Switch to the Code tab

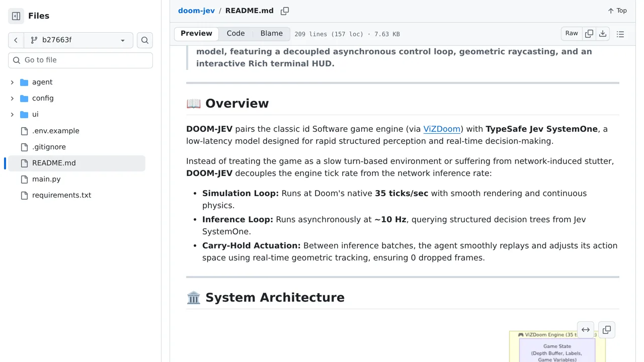point(235,34)
